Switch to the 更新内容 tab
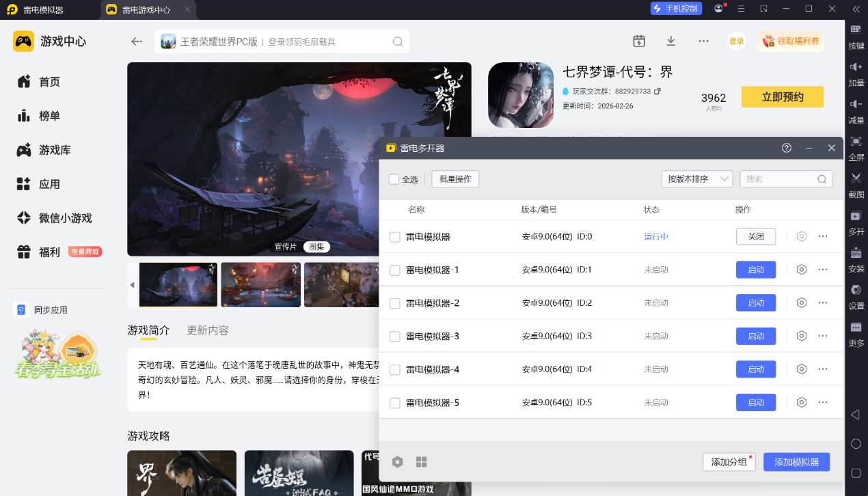 [208, 330]
